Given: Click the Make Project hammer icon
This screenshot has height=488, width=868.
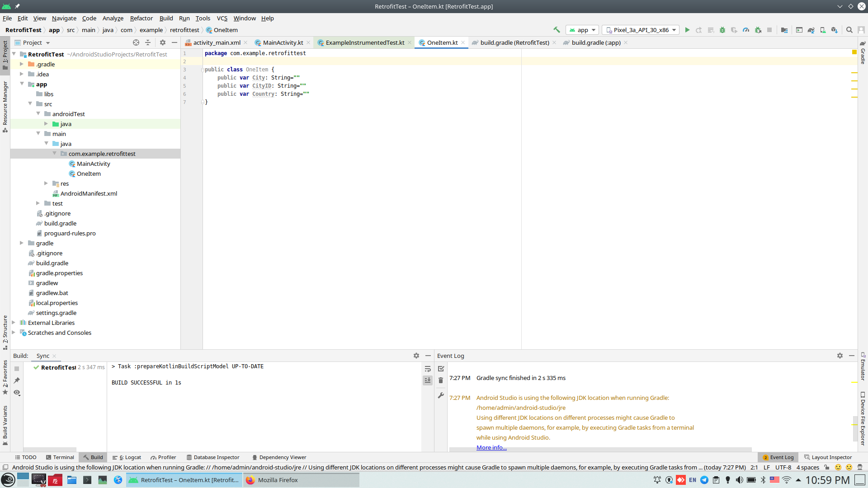Looking at the screenshot, I should pyautogui.click(x=557, y=30).
